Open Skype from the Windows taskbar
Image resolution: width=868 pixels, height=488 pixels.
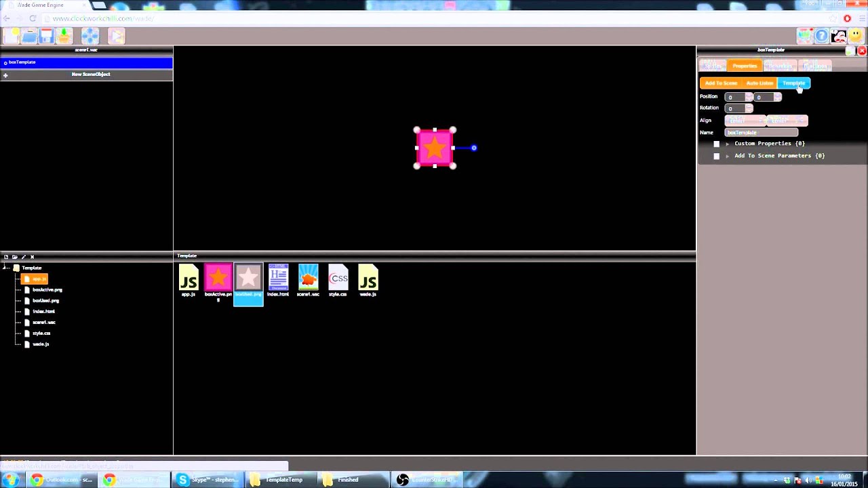click(208, 480)
